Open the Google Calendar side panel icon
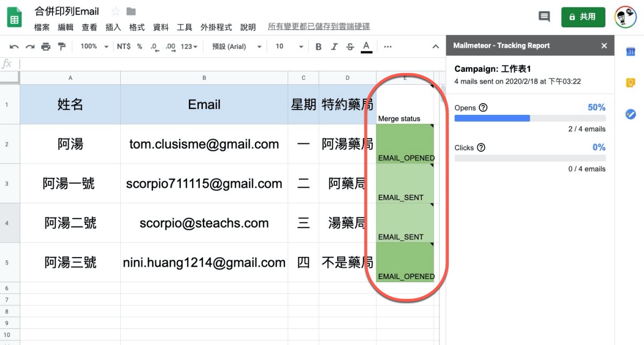 (x=631, y=52)
